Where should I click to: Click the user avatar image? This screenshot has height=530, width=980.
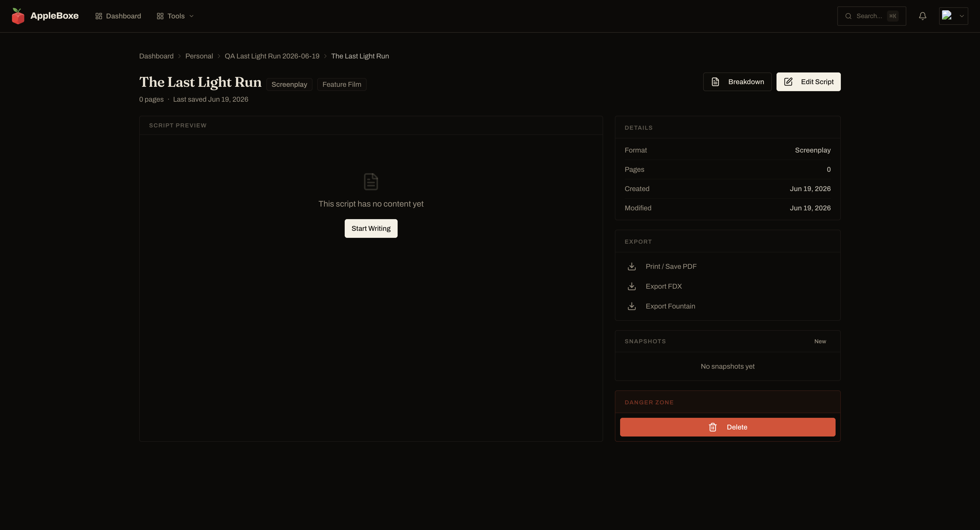tap(947, 15)
